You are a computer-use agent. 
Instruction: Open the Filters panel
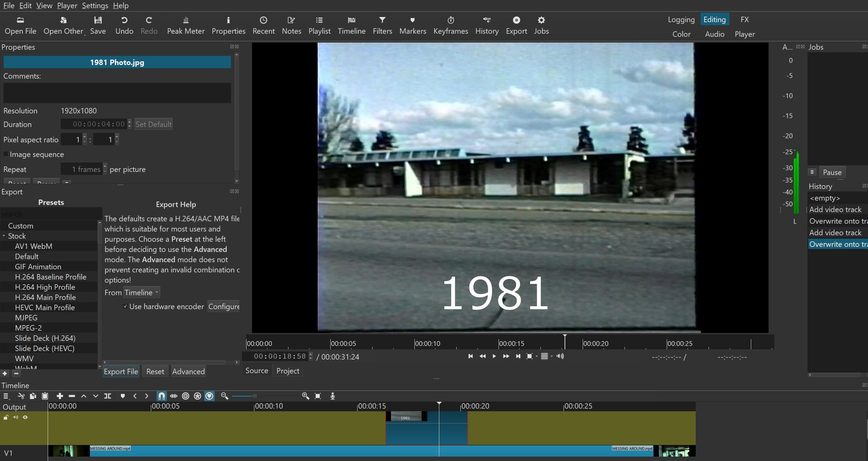point(382,26)
